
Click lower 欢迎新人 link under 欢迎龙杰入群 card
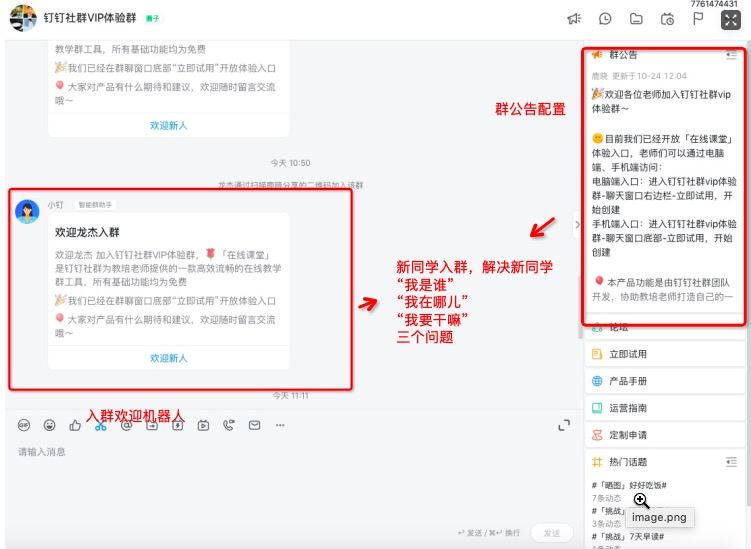pyautogui.click(x=169, y=358)
